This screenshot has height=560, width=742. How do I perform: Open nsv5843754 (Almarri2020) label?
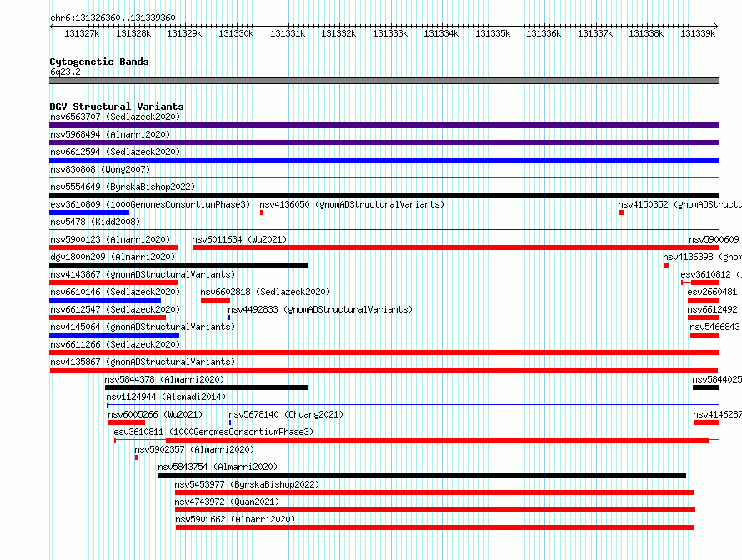coord(218,467)
